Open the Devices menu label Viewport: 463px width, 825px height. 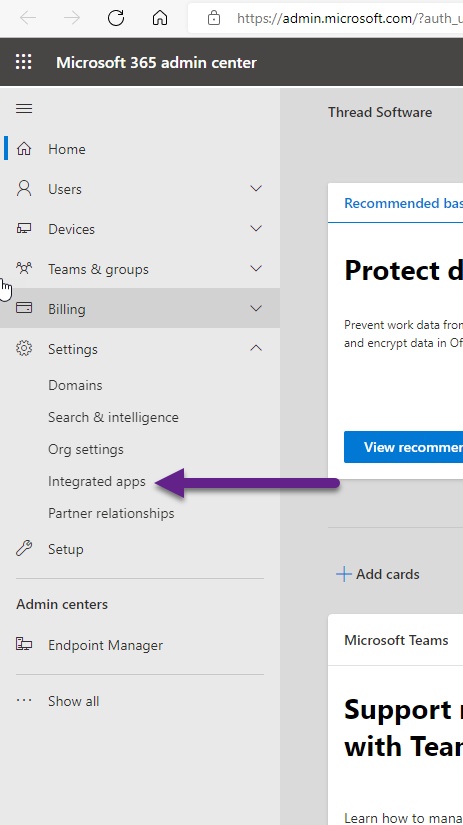click(72, 229)
